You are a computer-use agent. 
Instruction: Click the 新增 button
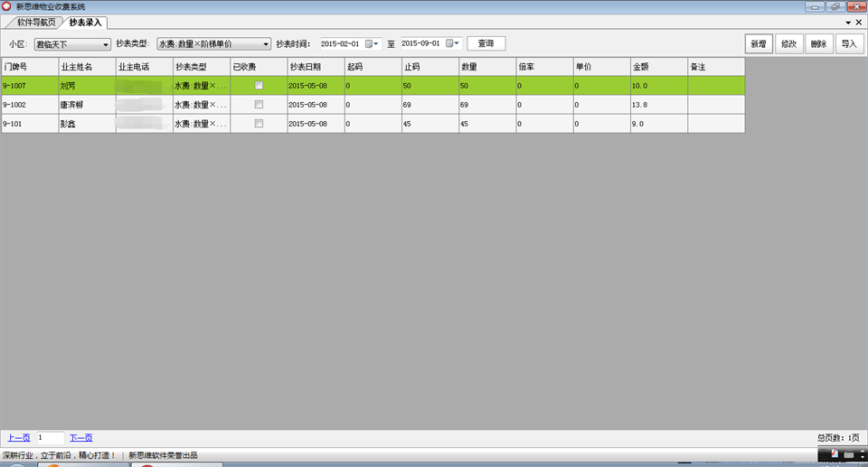[x=759, y=43]
